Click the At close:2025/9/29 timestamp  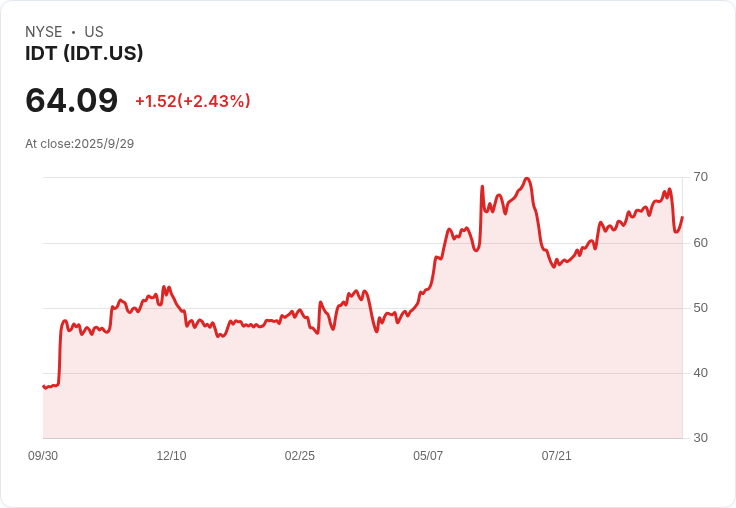pos(79,144)
